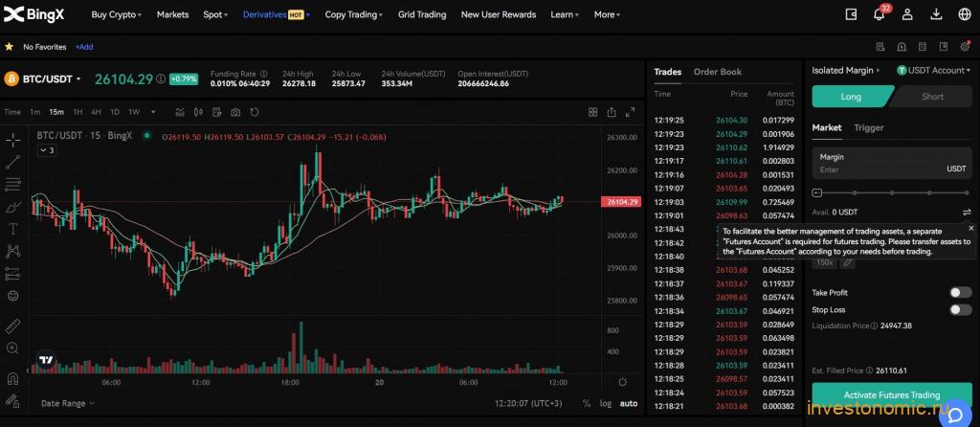Click the favorites star icon

tap(9, 46)
